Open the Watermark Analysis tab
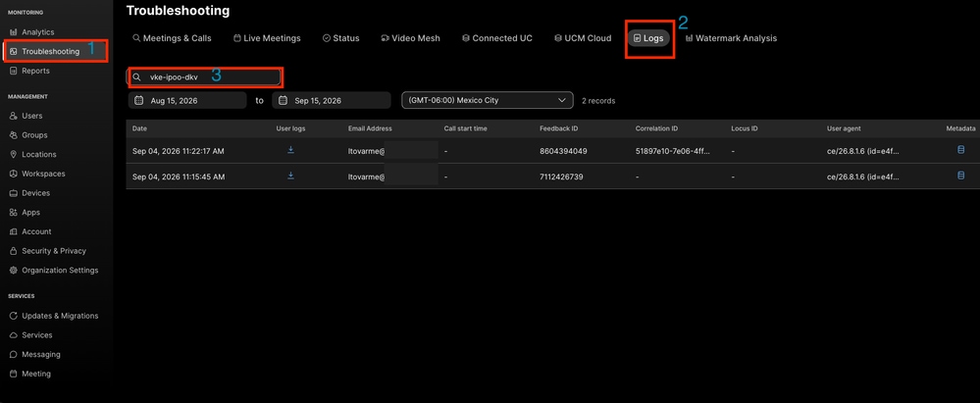Viewport: 980px width, 403px height. pyautogui.click(x=731, y=38)
